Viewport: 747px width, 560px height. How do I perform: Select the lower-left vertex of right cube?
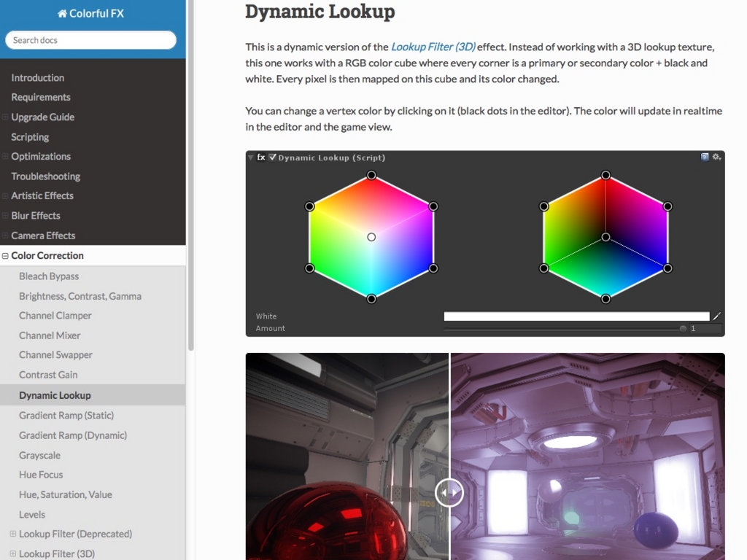pyautogui.click(x=544, y=268)
